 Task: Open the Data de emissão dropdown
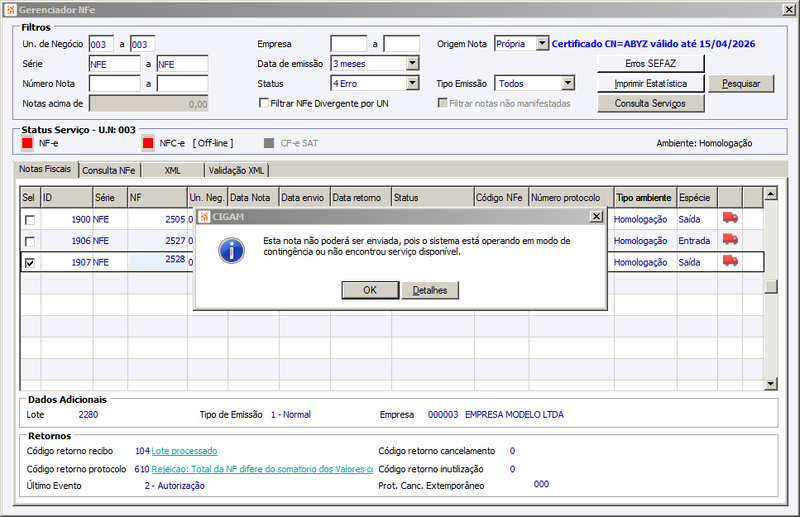tap(413, 63)
